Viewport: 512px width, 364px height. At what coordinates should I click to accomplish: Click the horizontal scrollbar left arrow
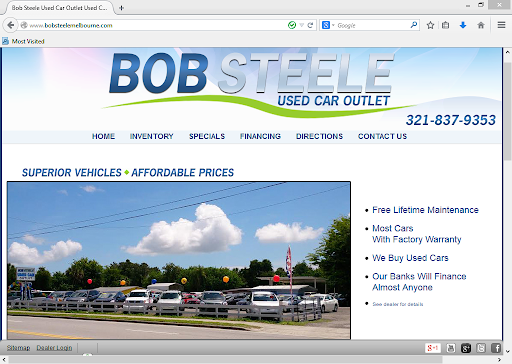click(x=4, y=360)
